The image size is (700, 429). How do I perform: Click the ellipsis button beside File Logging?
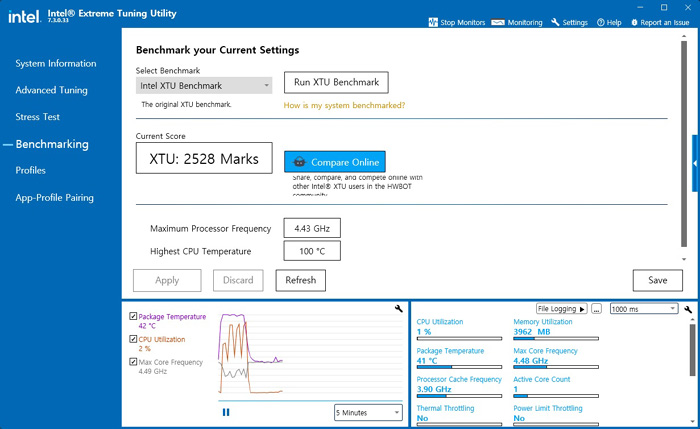pos(596,309)
